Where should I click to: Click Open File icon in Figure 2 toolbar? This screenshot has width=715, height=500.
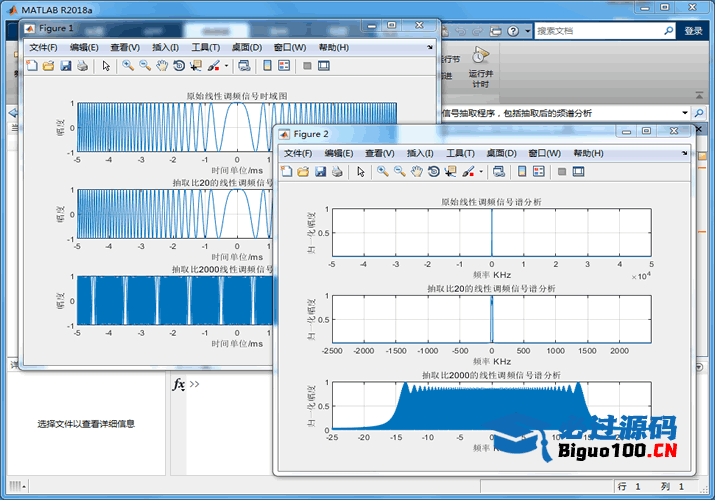coord(303,171)
